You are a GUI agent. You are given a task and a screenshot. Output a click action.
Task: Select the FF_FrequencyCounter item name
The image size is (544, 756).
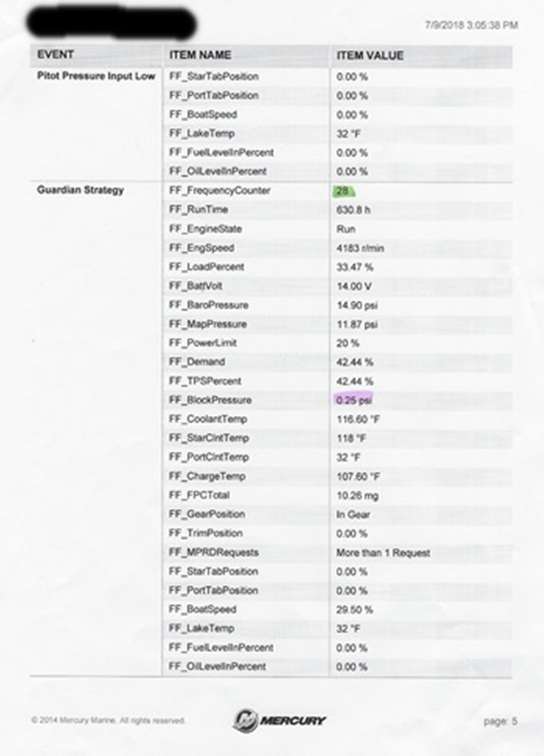click(219, 191)
